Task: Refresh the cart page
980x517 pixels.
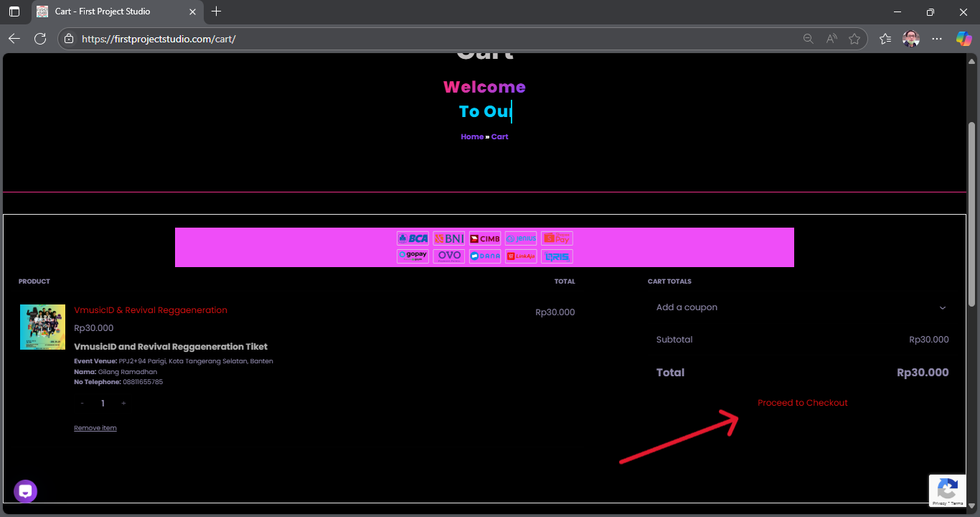Action: tap(40, 39)
